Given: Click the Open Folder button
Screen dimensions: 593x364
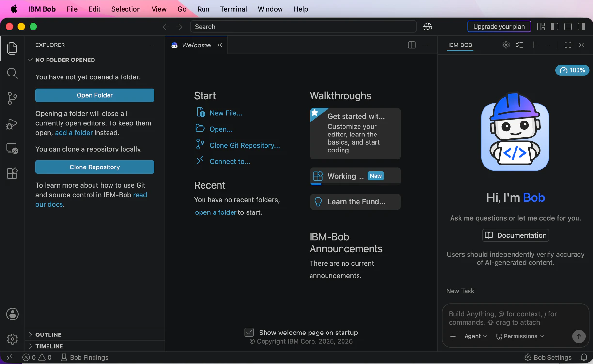Looking at the screenshot, I should 94,95.
